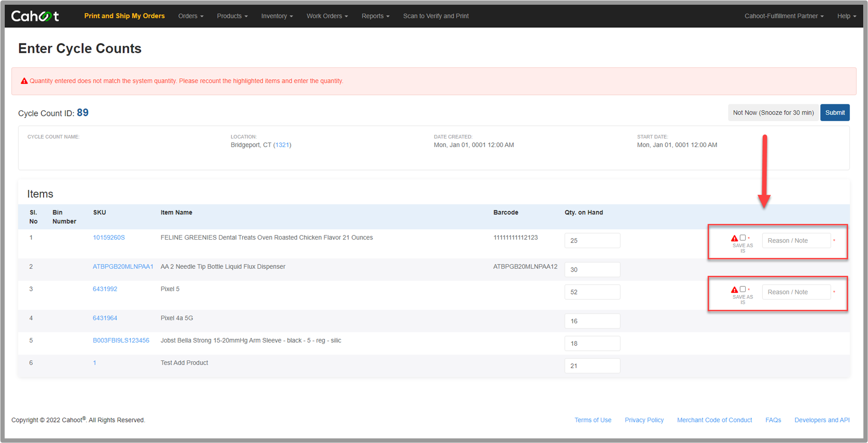Open Developers and API link

[x=822, y=420]
